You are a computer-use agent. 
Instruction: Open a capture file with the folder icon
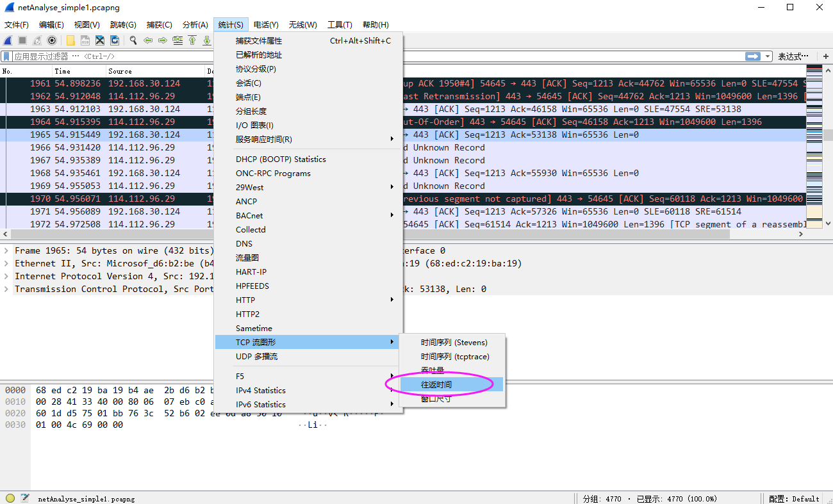(70, 40)
